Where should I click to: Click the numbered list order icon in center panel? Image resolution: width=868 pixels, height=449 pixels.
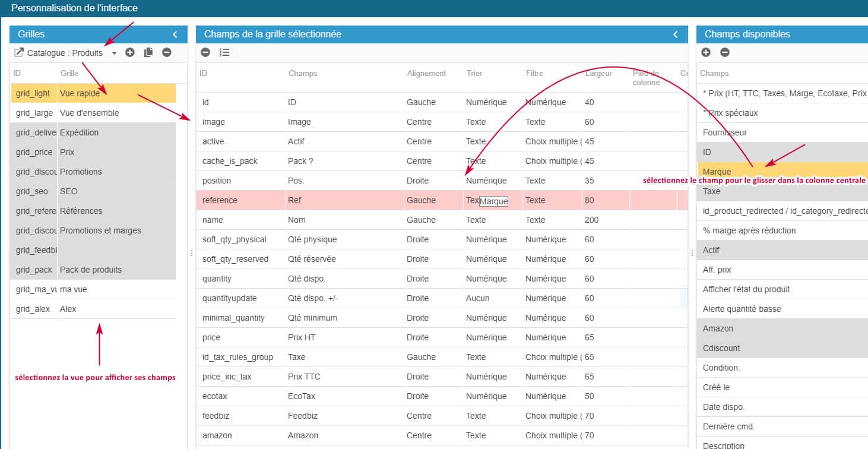point(224,52)
